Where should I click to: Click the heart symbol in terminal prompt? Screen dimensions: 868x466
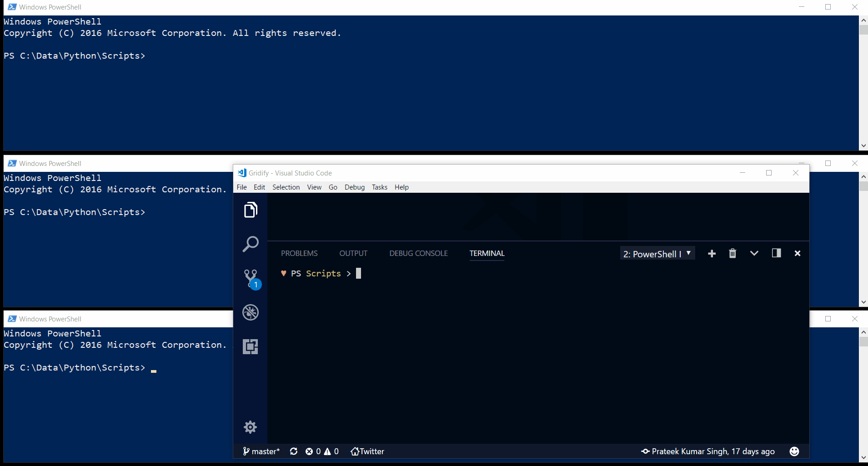[x=284, y=273]
